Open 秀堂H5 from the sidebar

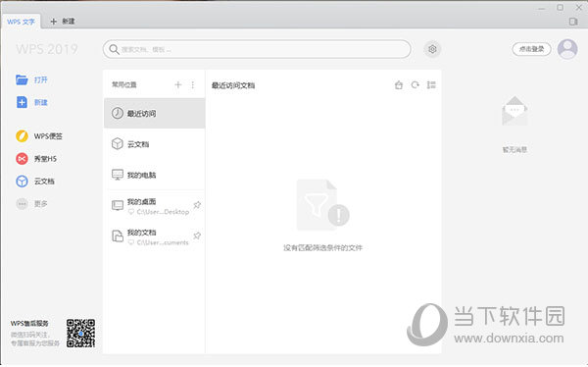36,159
